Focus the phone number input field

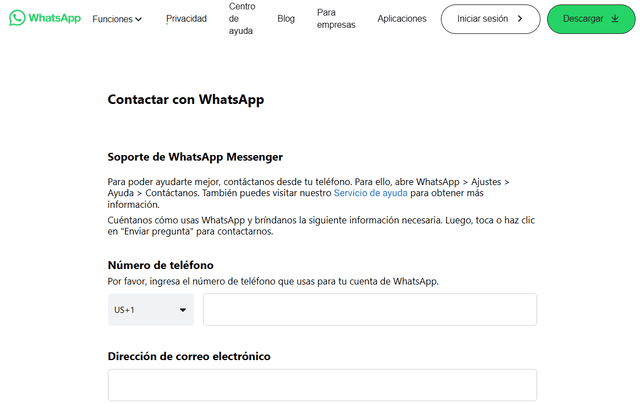click(369, 310)
